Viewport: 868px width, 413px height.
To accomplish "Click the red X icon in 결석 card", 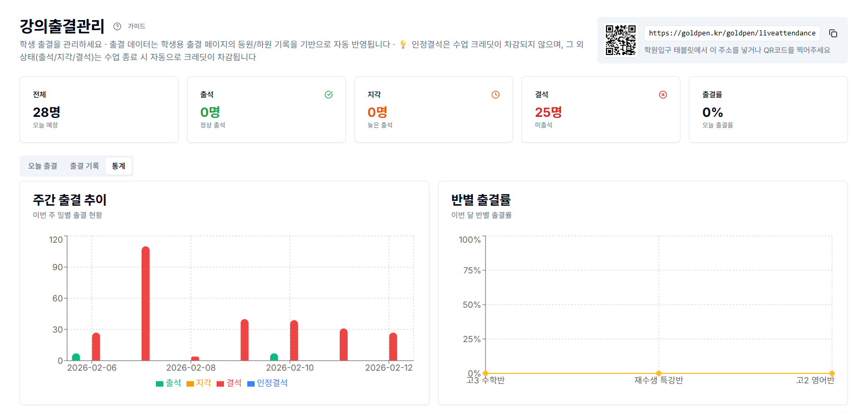I will pos(663,95).
